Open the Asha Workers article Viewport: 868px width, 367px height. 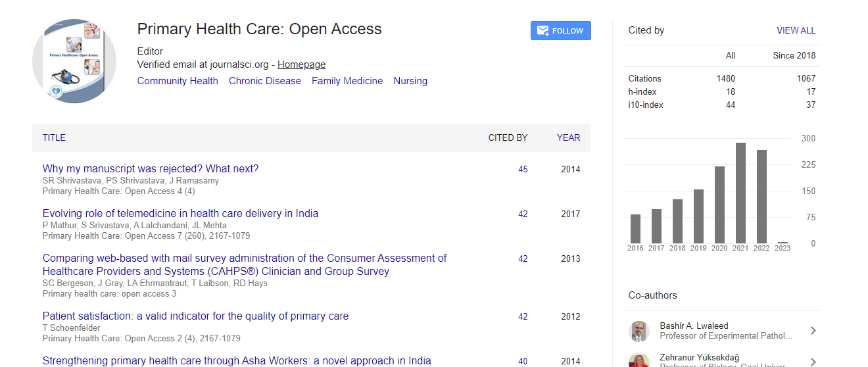pos(237,361)
